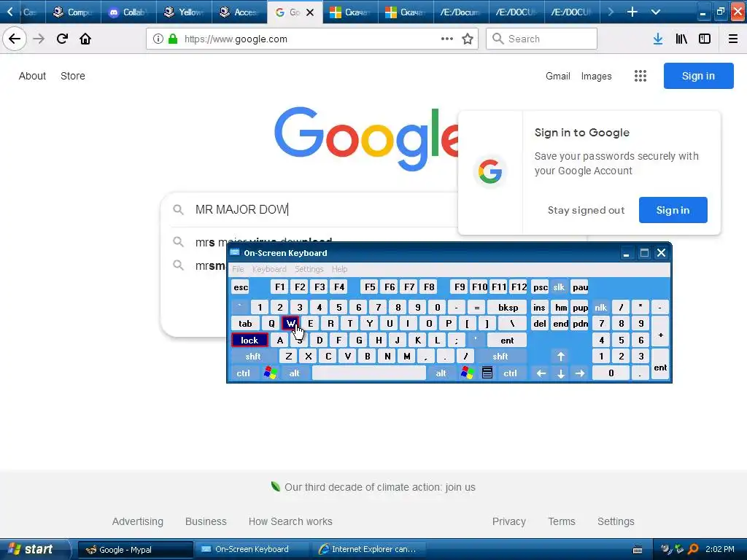This screenshot has width=747, height=560.
Task: Open the browser hamburger menu
Action: [x=733, y=39]
